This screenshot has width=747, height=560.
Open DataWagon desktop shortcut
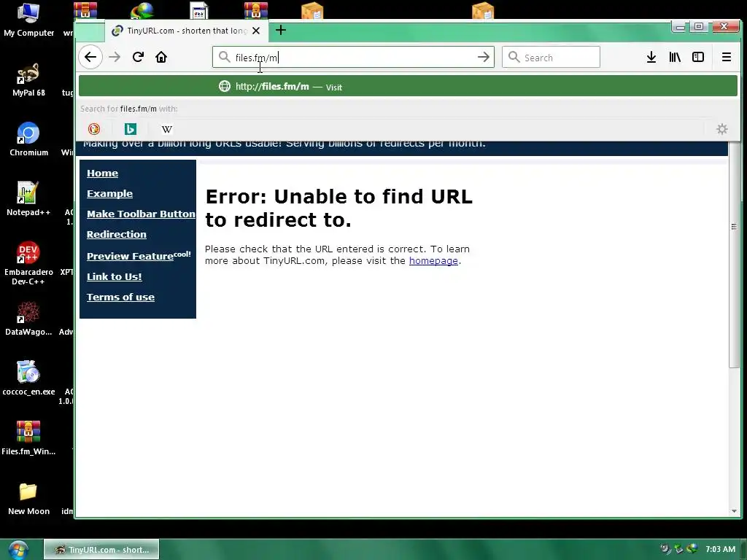(28, 319)
